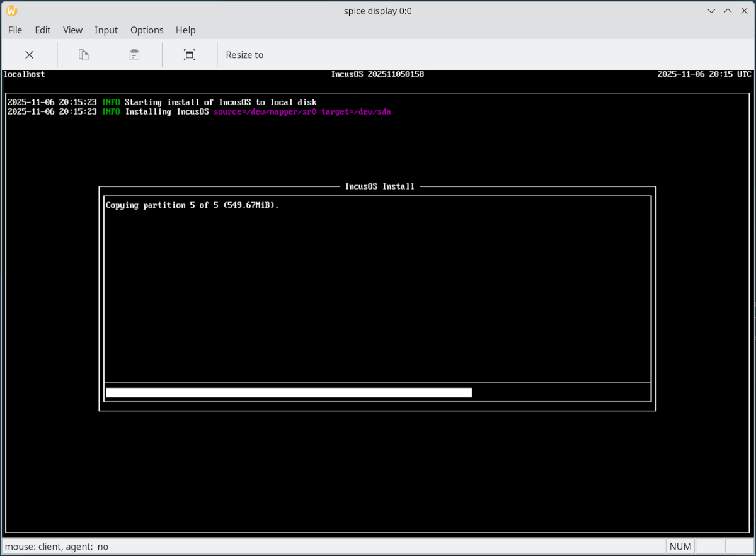Click the close-connection X icon
The image size is (756, 556).
(x=29, y=55)
